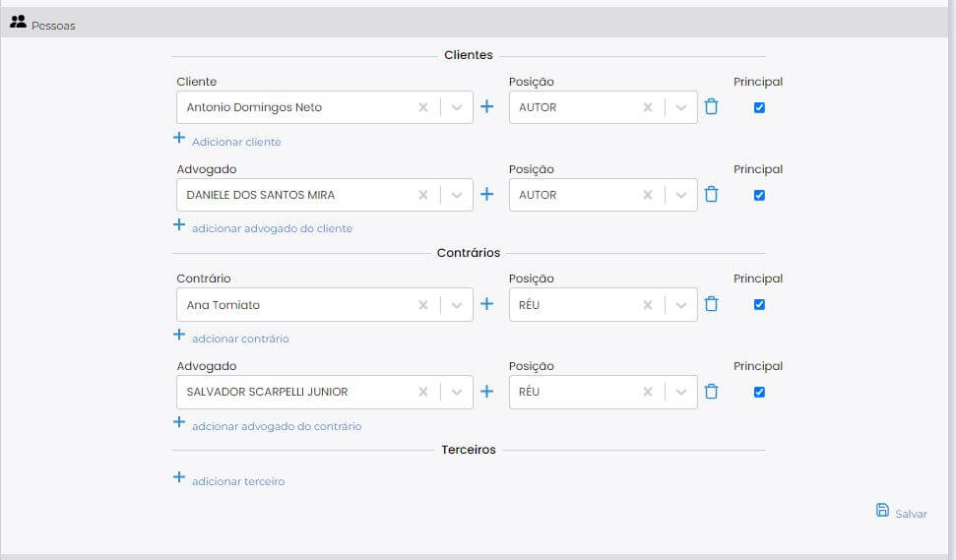Click the adicionar terceiro link

click(238, 481)
